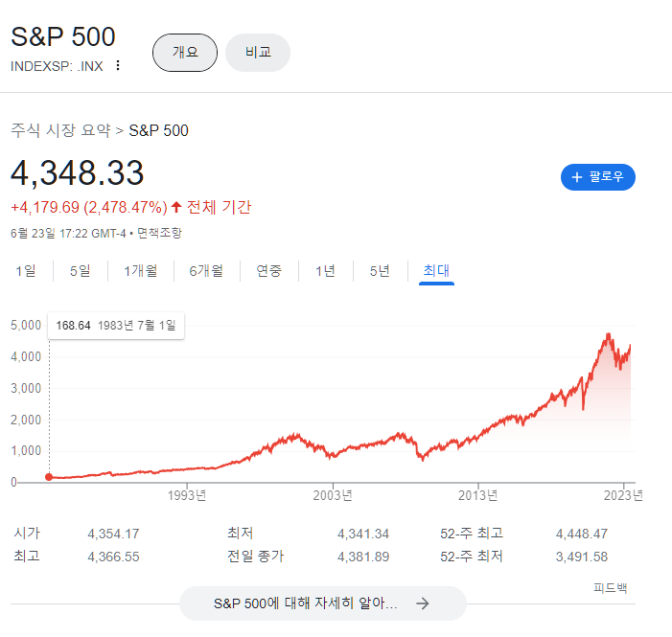Click the arrow icon in the learn-more button

[x=422, y=603]
